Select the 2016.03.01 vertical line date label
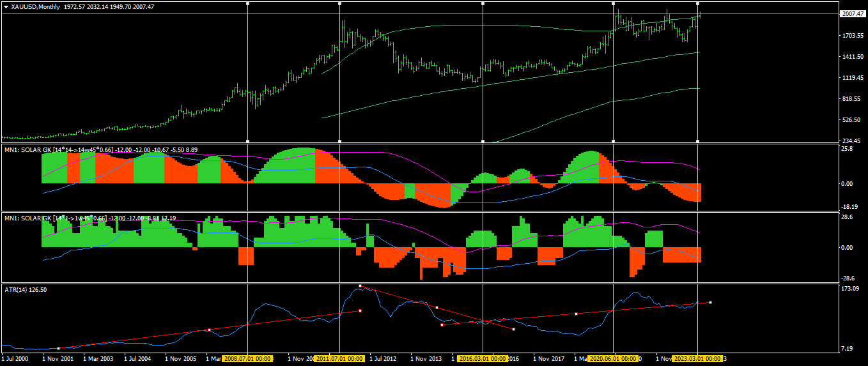 483,359
